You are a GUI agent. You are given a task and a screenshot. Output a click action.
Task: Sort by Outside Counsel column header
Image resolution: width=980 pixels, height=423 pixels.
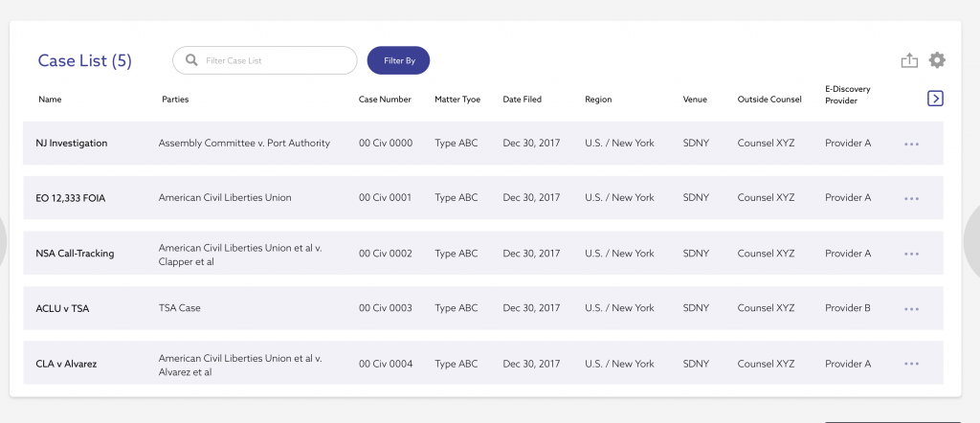tap(769, 100)
